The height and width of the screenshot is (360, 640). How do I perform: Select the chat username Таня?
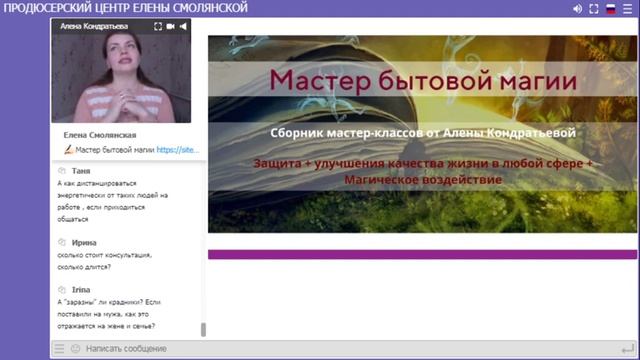[x=81, y=171]
